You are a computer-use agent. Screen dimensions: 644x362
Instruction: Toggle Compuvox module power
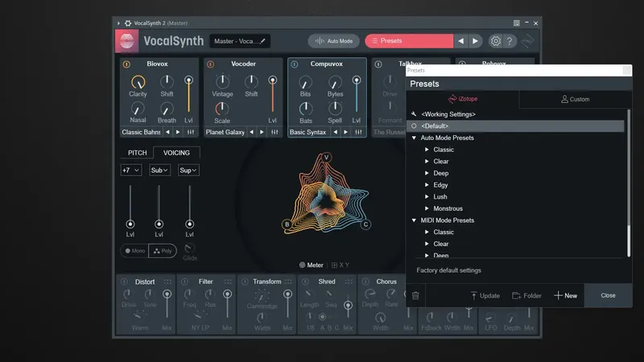pos(294,64)
